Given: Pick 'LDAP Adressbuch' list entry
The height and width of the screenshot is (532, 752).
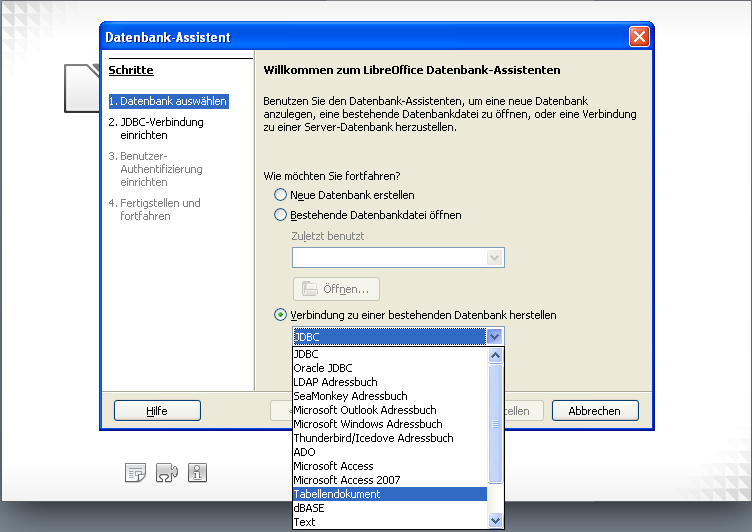Looking at the screenshot, I should [390, 382].
